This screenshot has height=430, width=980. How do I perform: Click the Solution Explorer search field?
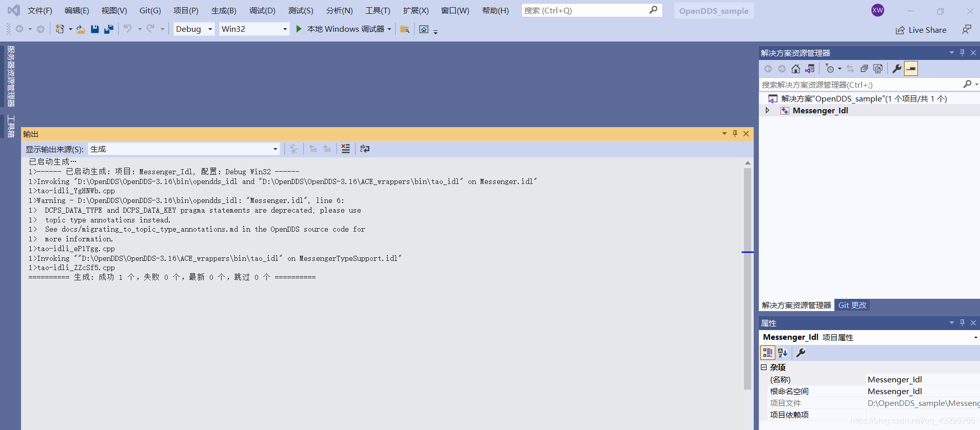(861, 85)
